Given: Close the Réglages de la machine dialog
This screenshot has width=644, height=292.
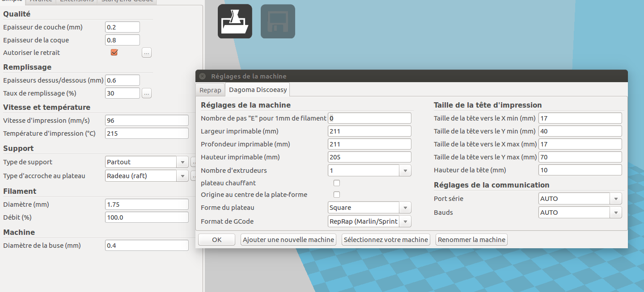Looking at the screenshot, I should [202, 76].
